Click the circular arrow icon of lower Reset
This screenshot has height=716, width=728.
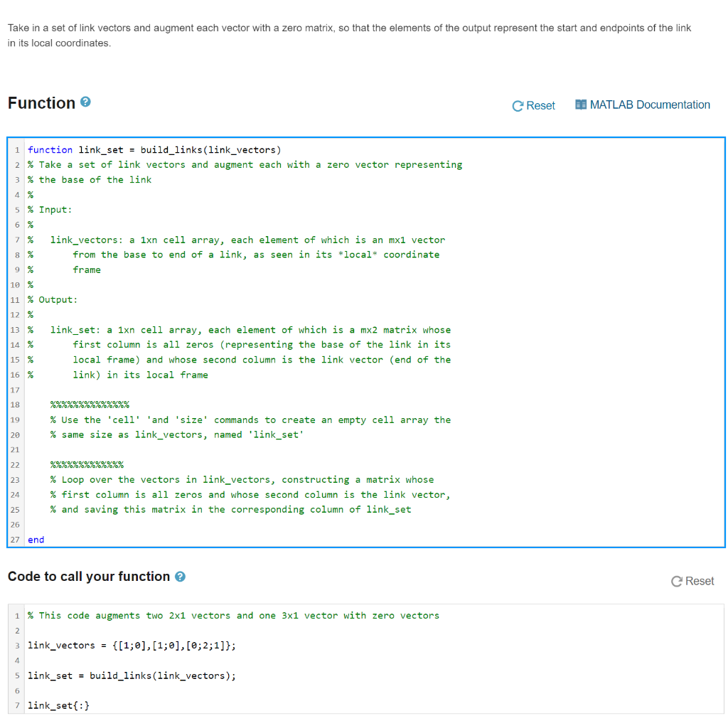pos(677,582)
